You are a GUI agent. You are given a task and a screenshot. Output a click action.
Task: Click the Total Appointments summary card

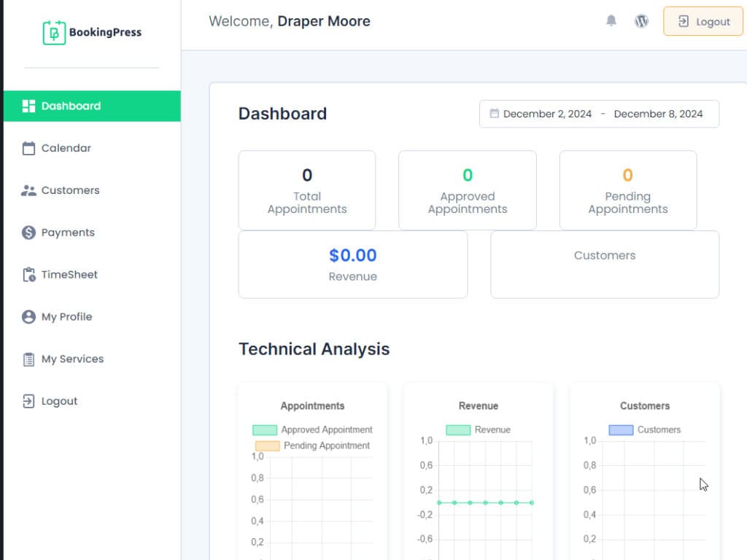pyautogui.click(x=307, y=190)
